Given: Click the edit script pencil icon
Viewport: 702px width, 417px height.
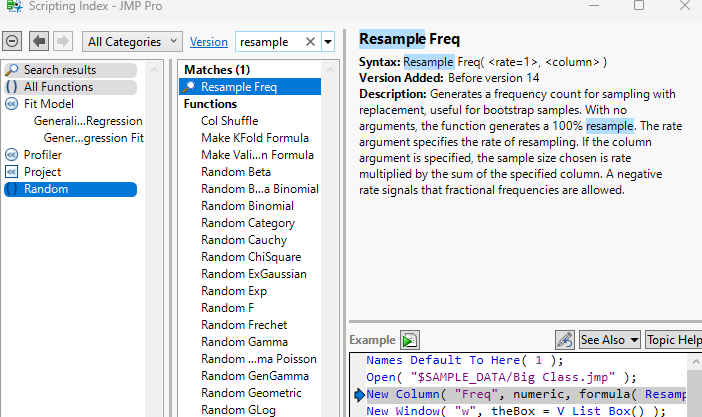Looking at the screenshot, I should (x=565, y=340).
